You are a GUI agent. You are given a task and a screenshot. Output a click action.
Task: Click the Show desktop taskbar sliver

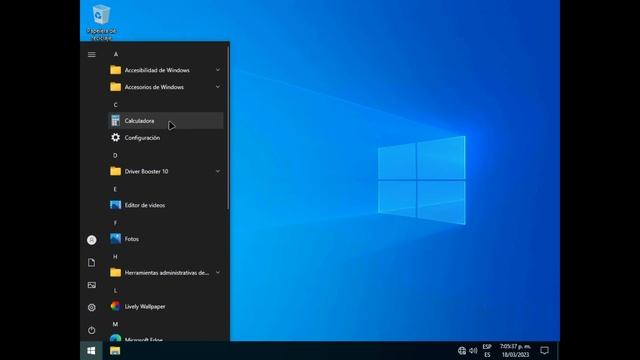click(x=558, y=351)
